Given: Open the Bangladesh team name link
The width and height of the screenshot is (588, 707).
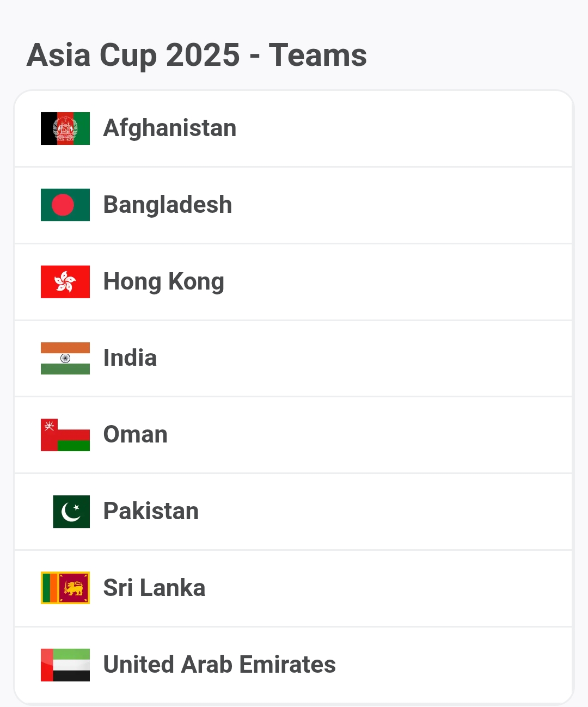Looking at the screenshot, I should tap(168, 205).
